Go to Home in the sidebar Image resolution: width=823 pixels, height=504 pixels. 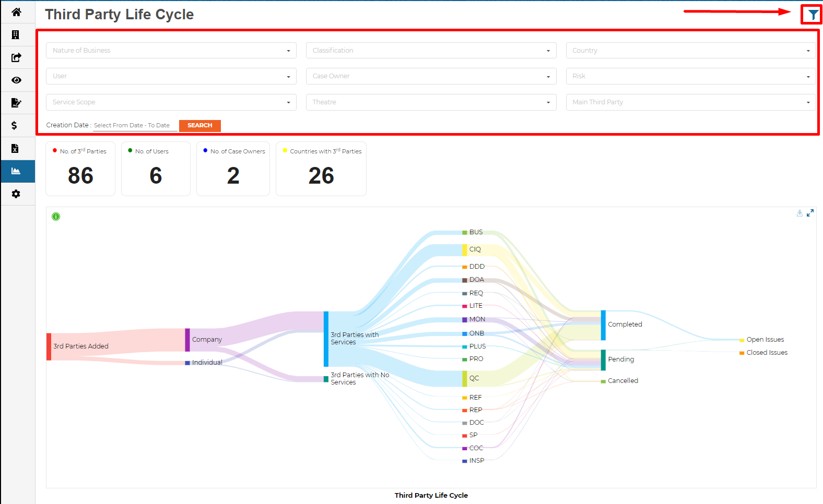pos(16,12)
